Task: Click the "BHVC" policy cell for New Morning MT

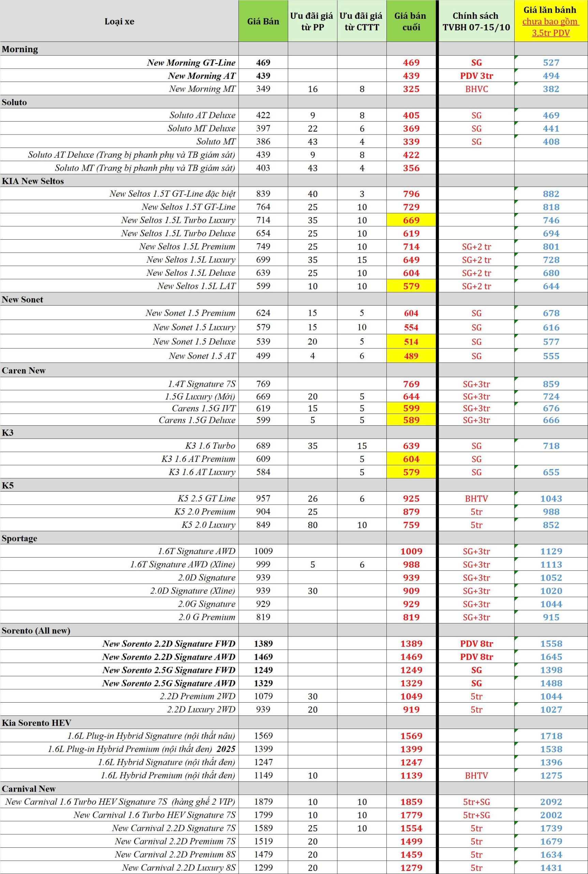Action: tap(476, 89)
